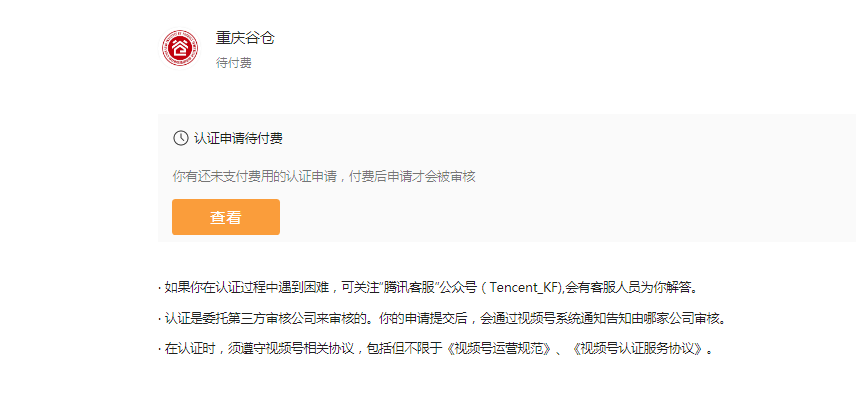Click 告知由哪家公司审核 ending phrase
Image resolution: width=856 pixels, height=406 pixels.
(664, 318)
